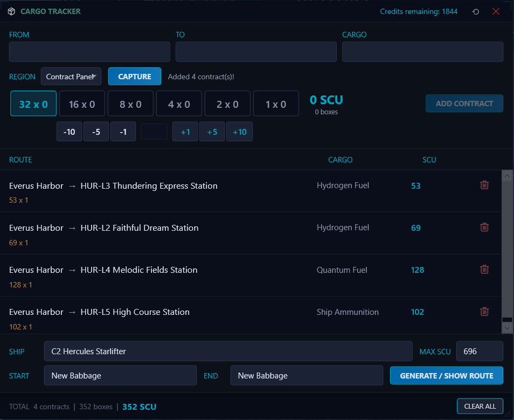Click the CARGO input field

click(422, 52)
